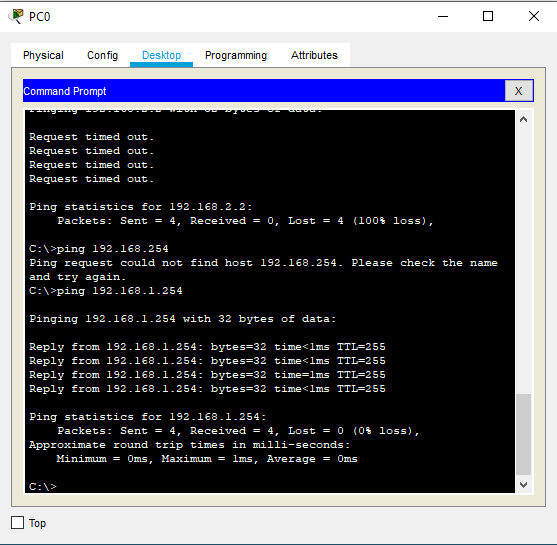Click 'Pinging 192.168.1.254 with 32 bytes of data:' line
This screenshot has width=557, height=545.
coord(183,319)
